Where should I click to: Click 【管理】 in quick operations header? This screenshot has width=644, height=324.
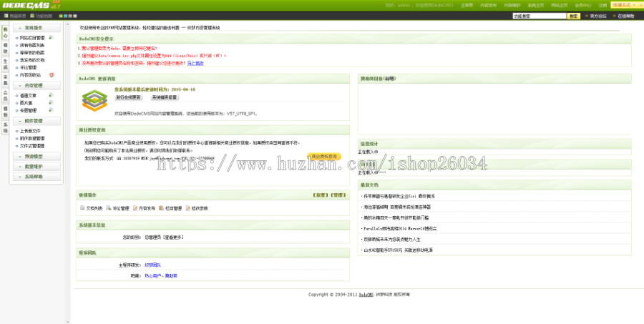pyautogui.click(x=338, y=195)
